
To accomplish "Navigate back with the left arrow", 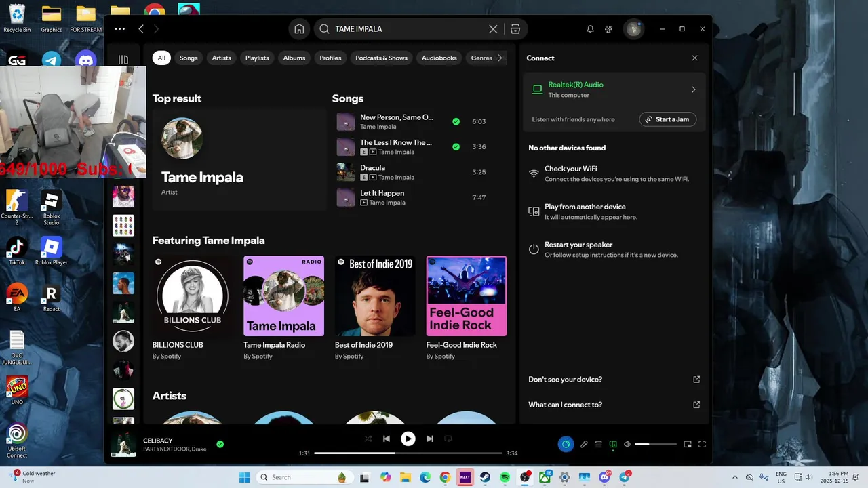I will tap(141, 29).
